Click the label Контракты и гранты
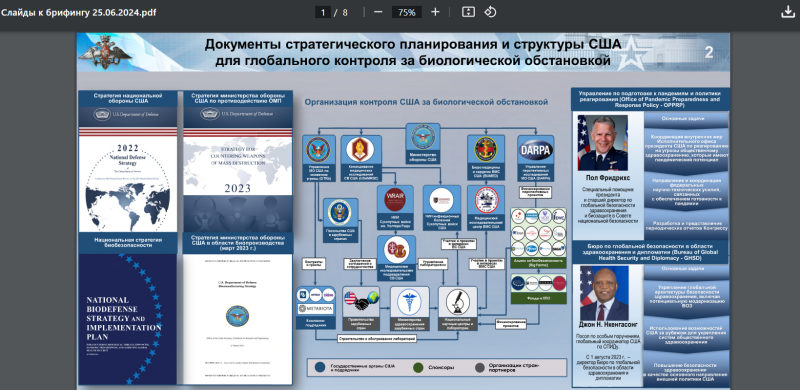800x390 pixels. 314,264
